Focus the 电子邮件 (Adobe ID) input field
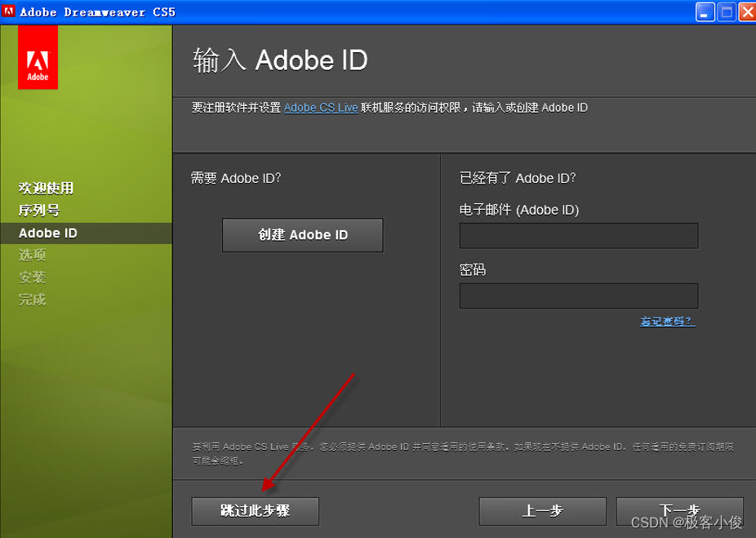This screenshot has height=538, width=756. click(579, 235)
